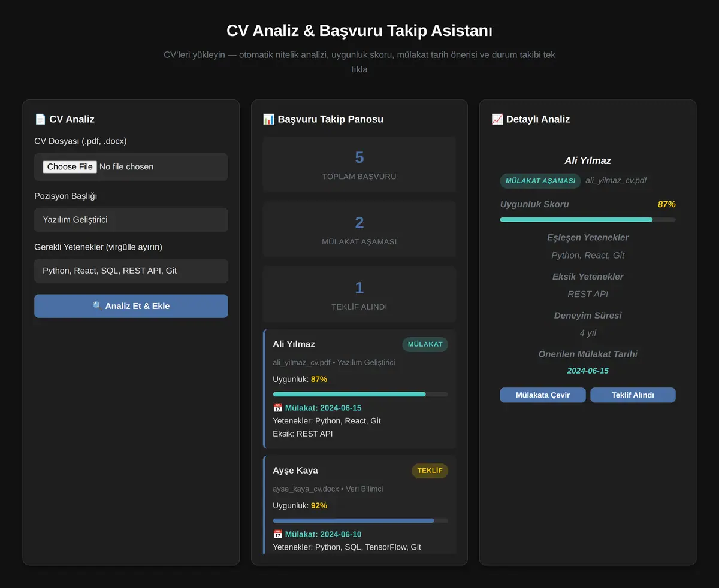Click the chart icon beside Detaylı Analiz
Image resolution: width=719 pixels, height=588 pixels.
point(497,119)
